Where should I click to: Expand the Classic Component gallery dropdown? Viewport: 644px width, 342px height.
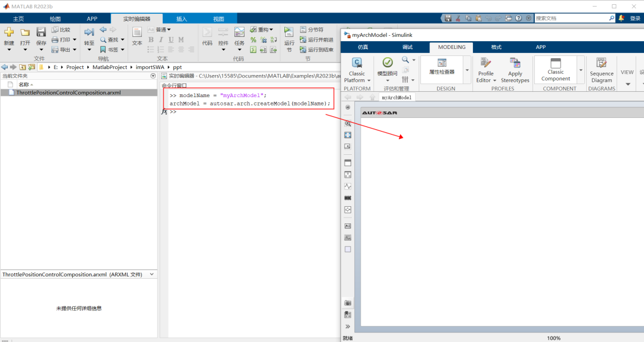[580, 70]
